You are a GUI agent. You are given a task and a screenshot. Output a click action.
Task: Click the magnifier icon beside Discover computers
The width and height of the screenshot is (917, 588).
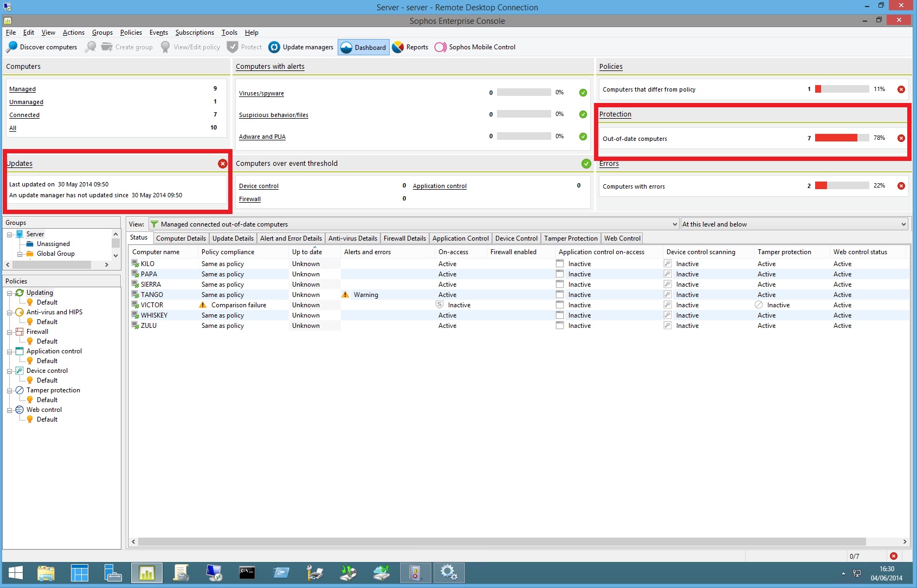[91, 47]
